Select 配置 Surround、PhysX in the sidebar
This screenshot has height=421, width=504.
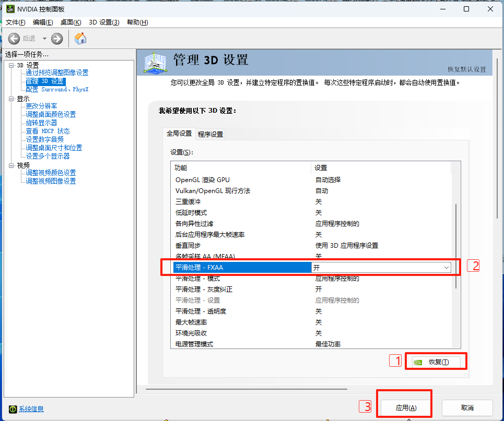coord(57,89)
